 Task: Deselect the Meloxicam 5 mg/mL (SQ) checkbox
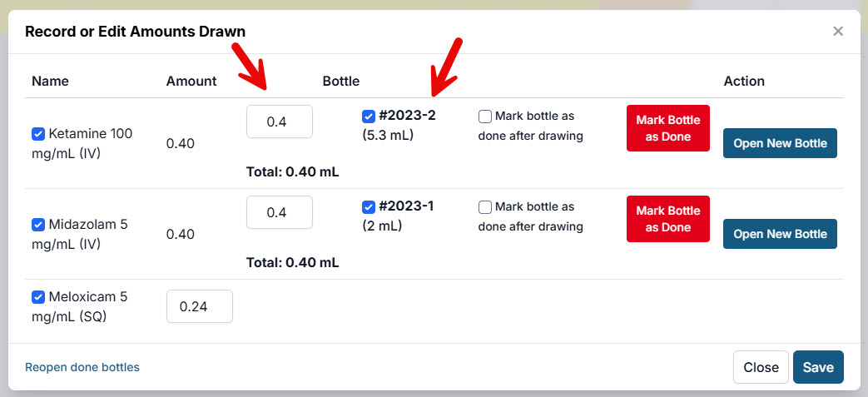[x=38, y=297]
